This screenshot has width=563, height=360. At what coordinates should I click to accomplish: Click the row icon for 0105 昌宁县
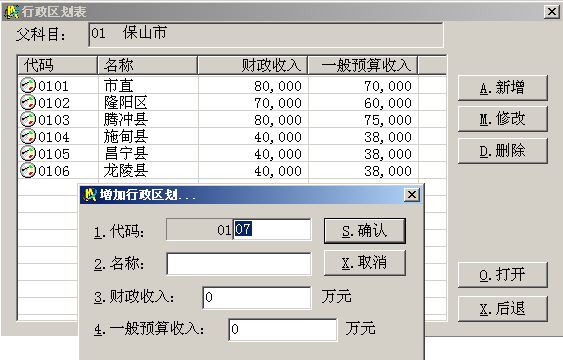(x=28, y=154)
